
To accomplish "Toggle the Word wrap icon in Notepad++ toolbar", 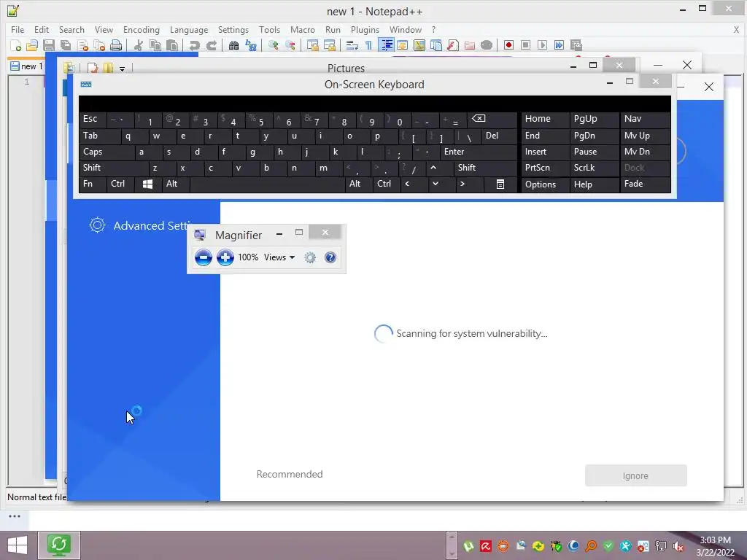I will [352, 45].
